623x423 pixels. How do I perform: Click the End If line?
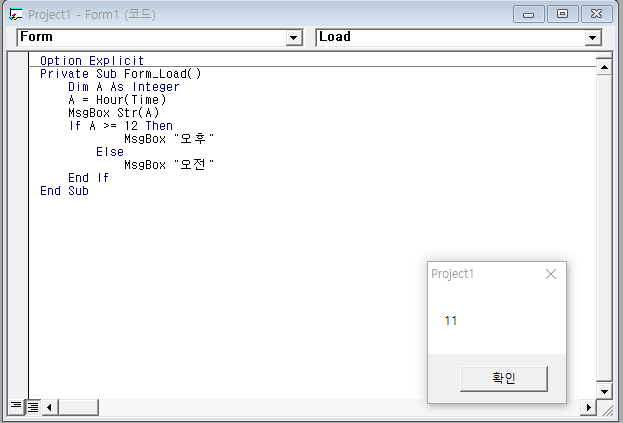88,178
